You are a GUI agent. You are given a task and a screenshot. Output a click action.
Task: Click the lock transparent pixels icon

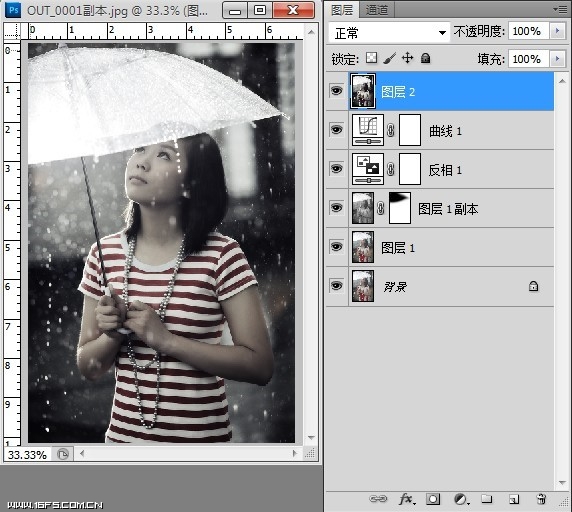pyautogui.click(x=371, y=58)
